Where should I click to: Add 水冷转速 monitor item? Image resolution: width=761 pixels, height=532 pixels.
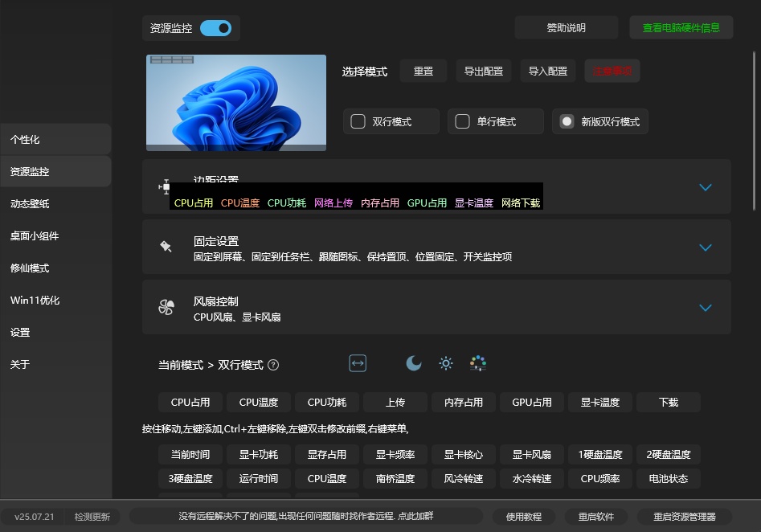point(532,479)
